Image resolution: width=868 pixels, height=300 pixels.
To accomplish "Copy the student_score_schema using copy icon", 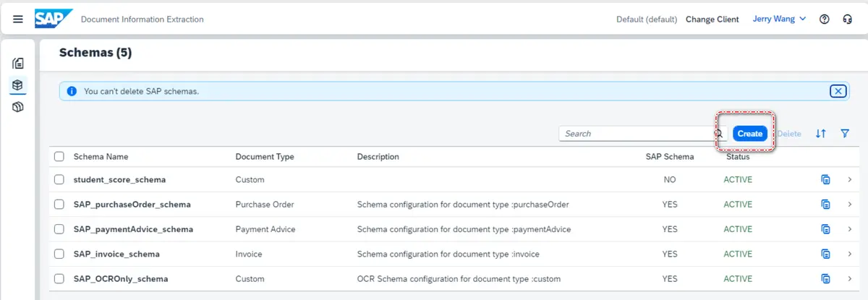I will coord(825,180).
